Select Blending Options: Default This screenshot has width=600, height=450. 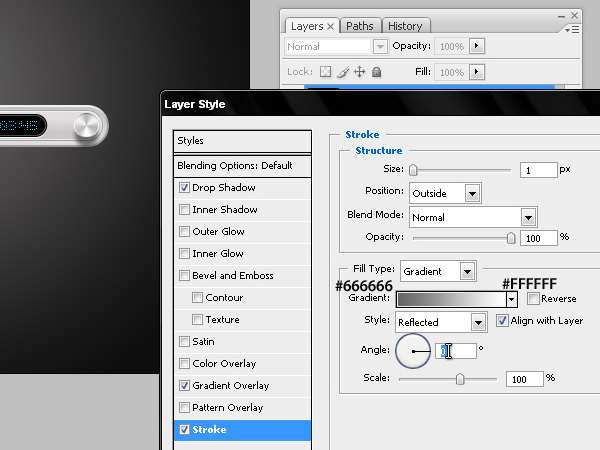pos(235,166)
